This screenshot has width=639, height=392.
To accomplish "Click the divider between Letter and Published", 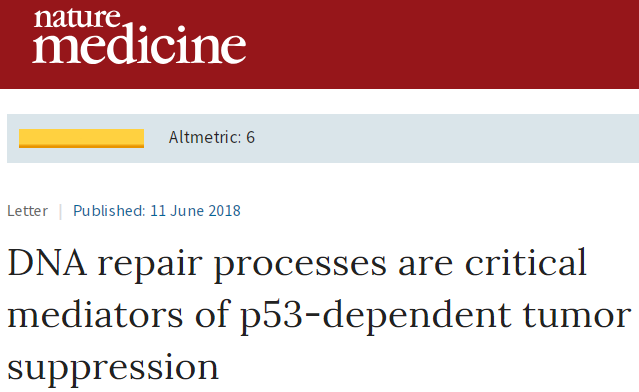I will (60, 211).
